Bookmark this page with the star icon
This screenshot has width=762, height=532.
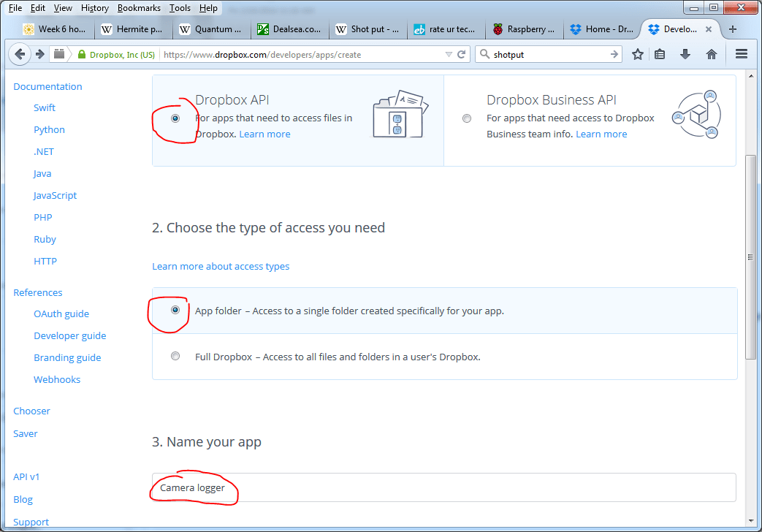point(638,55)
